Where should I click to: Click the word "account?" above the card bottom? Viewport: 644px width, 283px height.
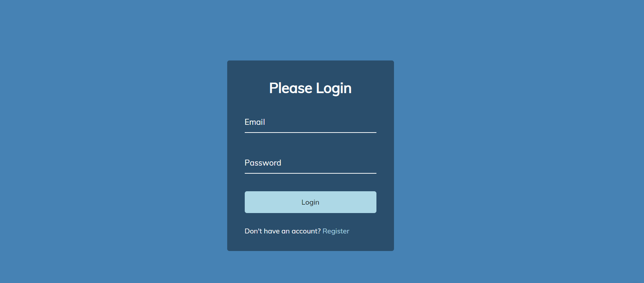(306, 231)
